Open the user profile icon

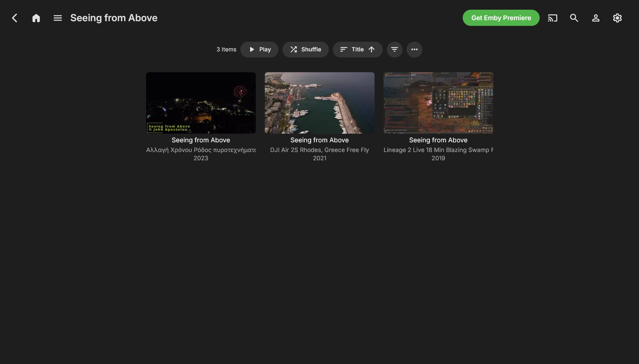point(595,18)
